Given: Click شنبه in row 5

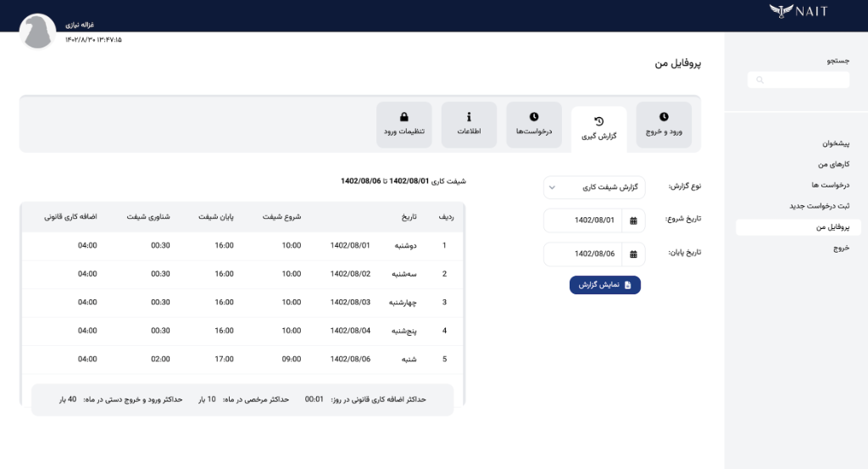Looking at the screenshot, I should pyautogui.click(x=409, y=360).
